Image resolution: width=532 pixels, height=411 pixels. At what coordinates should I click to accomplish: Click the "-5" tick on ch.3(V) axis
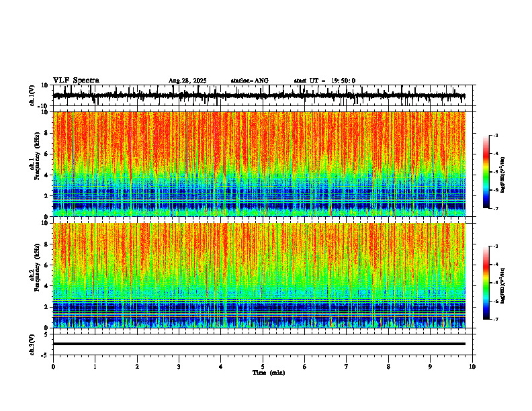(x=45, y=355)
